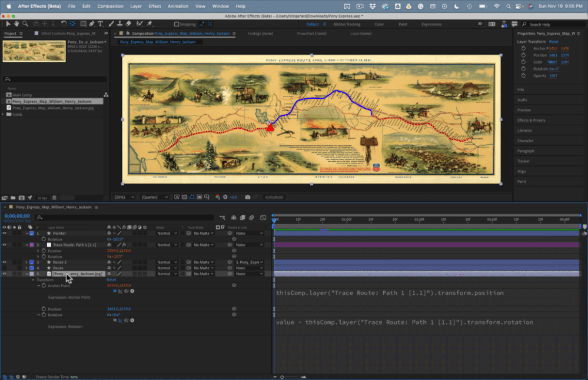This screenshot has height=380, width=588.
Task: Enable the Snapping checkbox
Action: pyautogui.click(x=177, y=24)
